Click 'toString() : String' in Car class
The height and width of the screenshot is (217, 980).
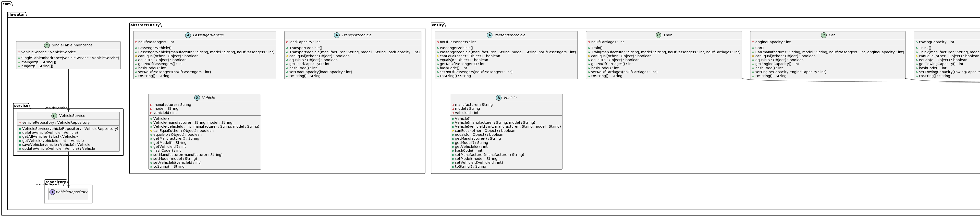(771, 76)
